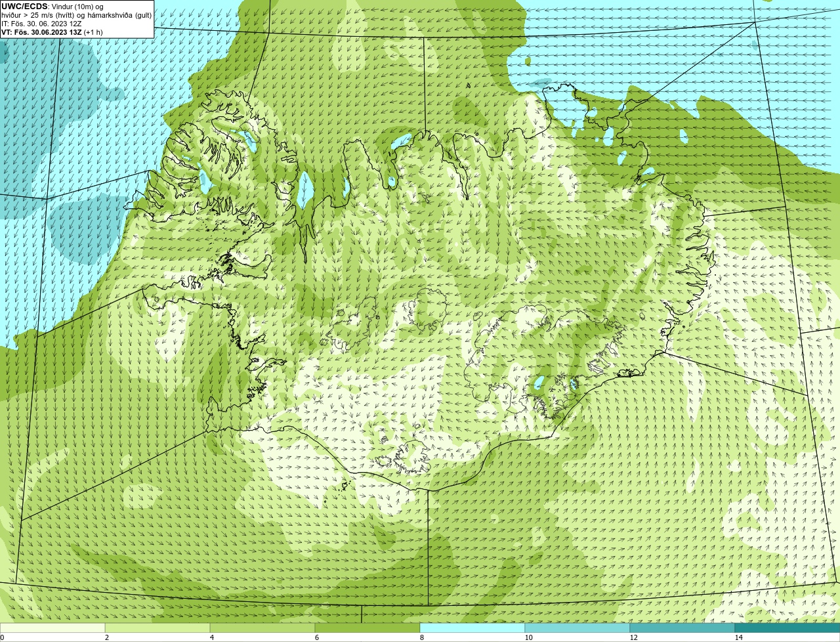This screenshot has width=840, height=642.
Task: Click the 'hámarkshviða (gult)' text
Action: pos(119,15)
